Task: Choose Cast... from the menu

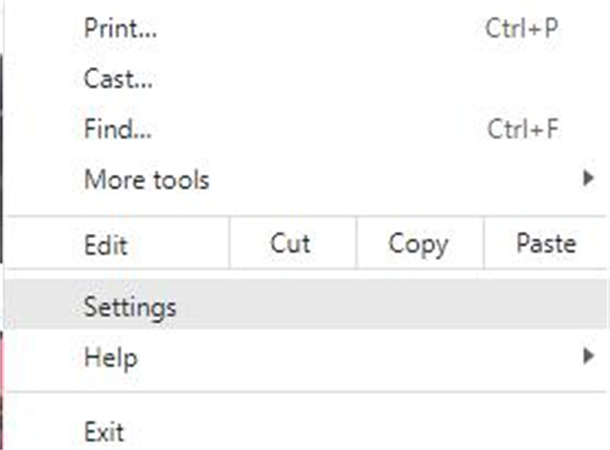Action: 119,78
